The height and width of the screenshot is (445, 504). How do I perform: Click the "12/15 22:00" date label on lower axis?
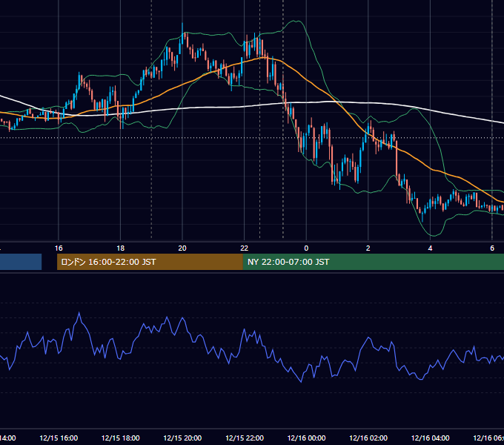tap(245, 438)
